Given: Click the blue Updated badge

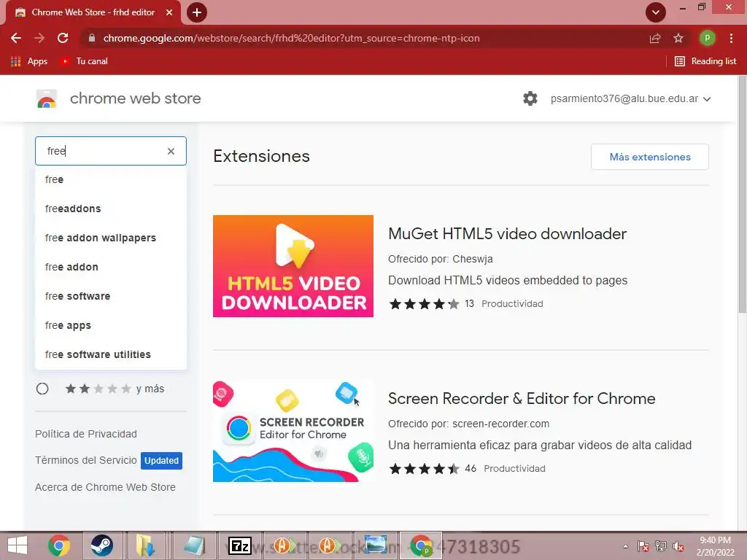Looking at the screenshot, I should coord(161,461).
